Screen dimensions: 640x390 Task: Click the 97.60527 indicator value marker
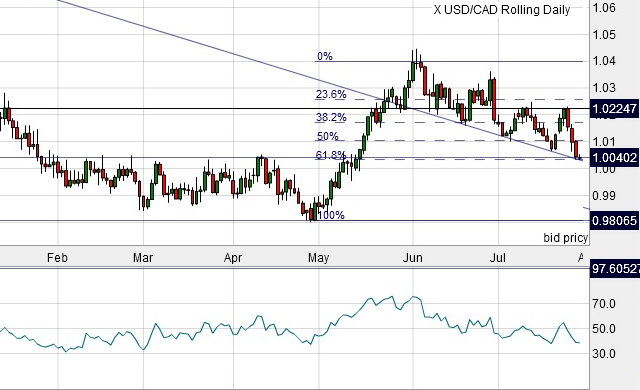(x=615, y=268)
